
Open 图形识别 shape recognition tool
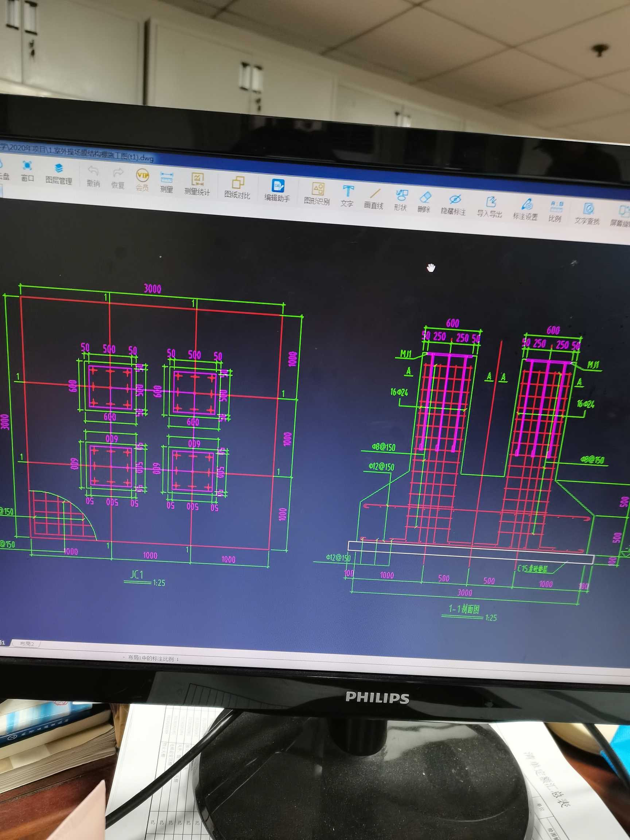tap(317, 194)
